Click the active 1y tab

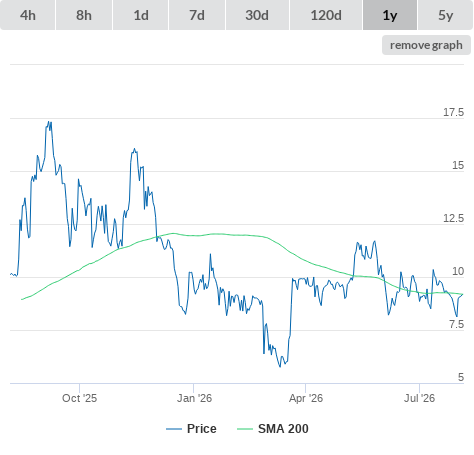click(x=390, y=15)
